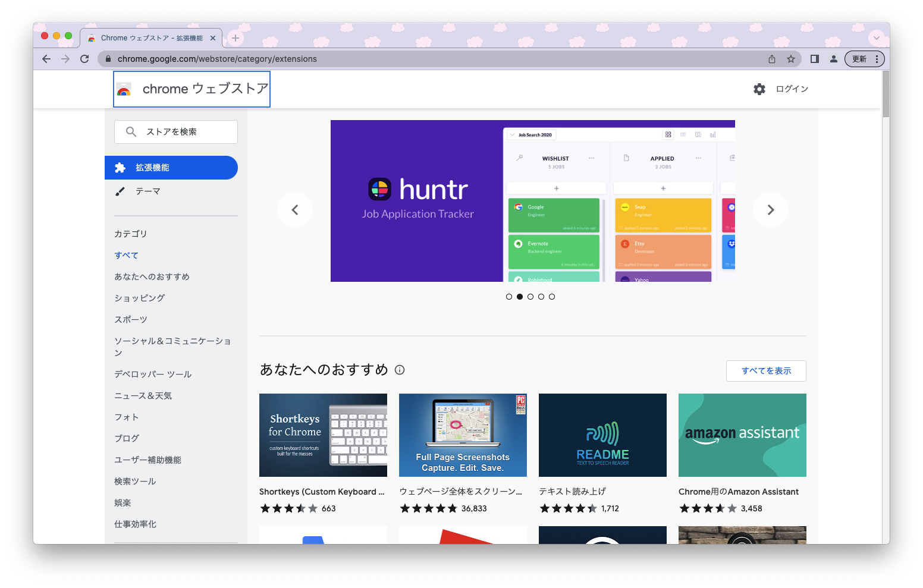Click the 更新 update button
Screen dimensions: 923x588
pyautogui.click(x=865, y=59)
